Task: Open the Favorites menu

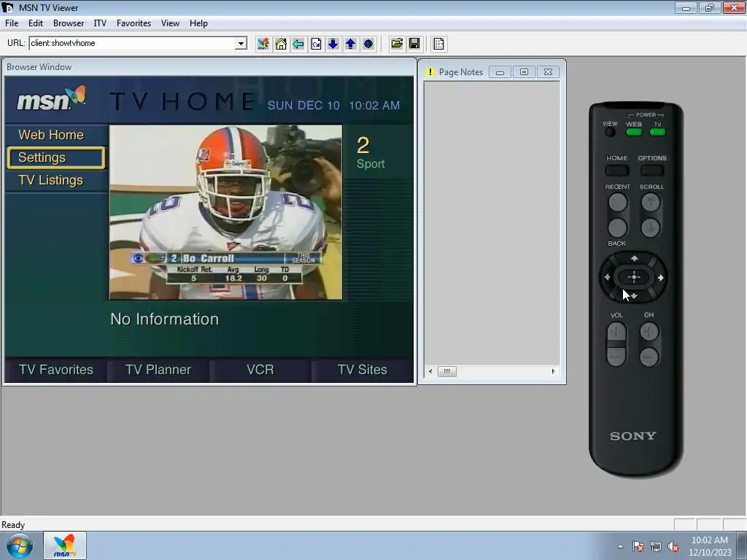Action: point(134,23)
